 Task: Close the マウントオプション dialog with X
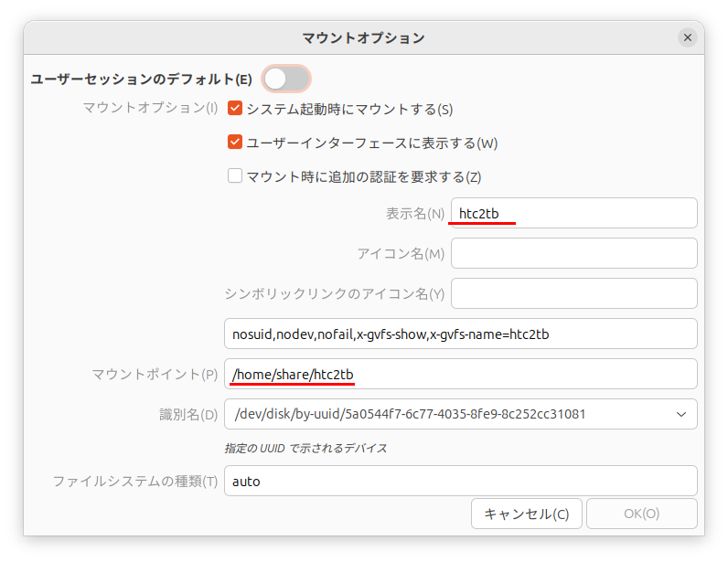click(687, 37)
